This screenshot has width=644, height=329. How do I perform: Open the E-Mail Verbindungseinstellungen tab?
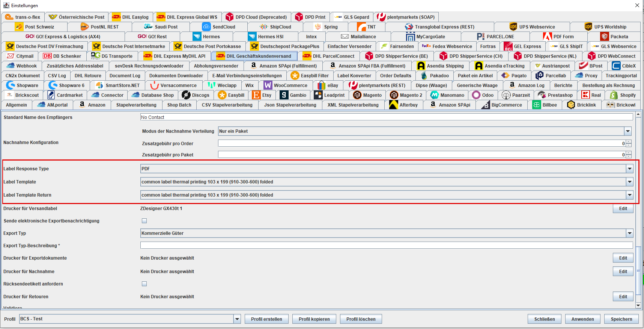click(x=247, y=75)
